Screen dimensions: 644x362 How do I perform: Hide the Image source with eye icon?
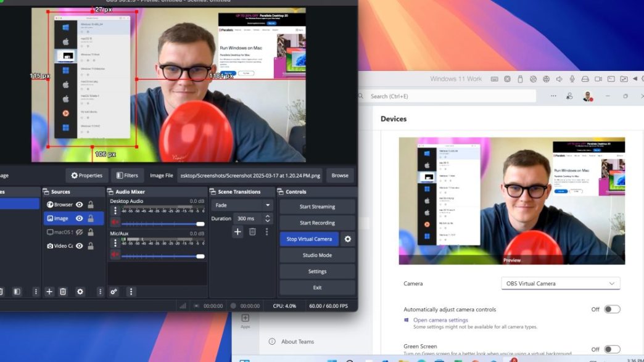(x=80, y=218)
